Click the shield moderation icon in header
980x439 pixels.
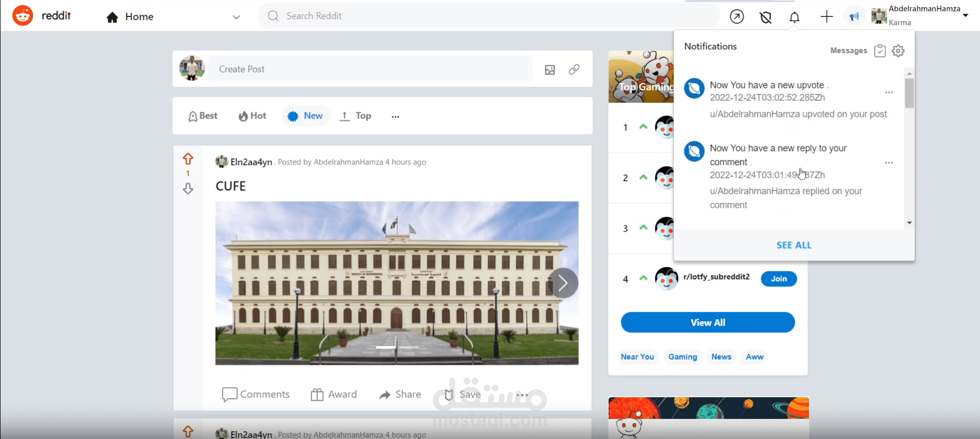766,17
